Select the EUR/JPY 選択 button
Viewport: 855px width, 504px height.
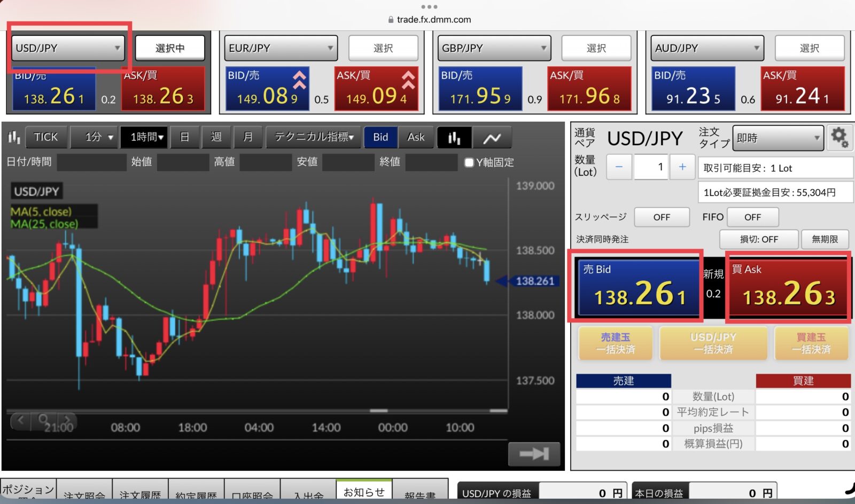[383, 49]
